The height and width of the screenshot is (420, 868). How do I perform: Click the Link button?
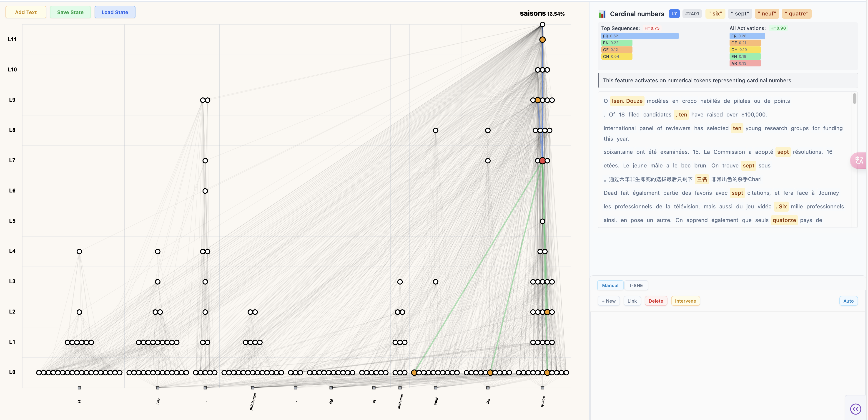pyautogui.click(x=632, y=301)
